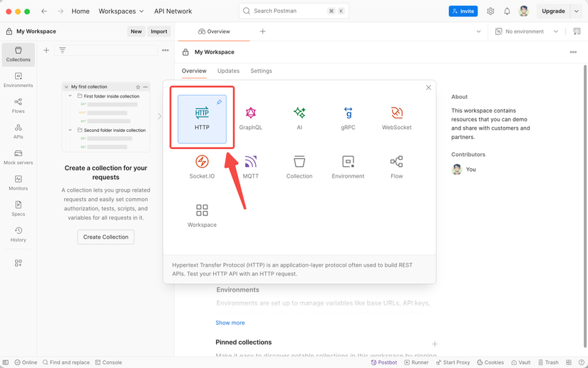Select the gRPC request tile
This screenshot has width=588, height=368.
click(348, 119)
